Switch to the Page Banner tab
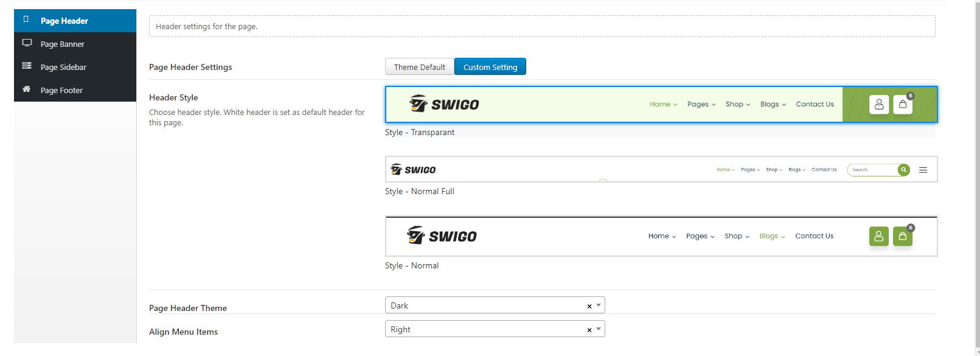This screenshot has width=980, height=356. click(63, 44)
